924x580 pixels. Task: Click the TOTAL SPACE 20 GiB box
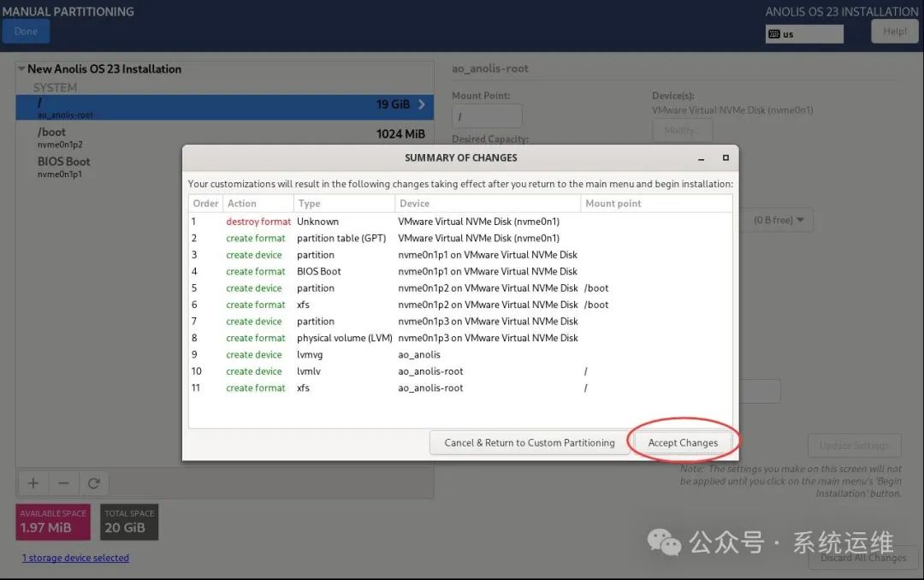coord(129,522)
